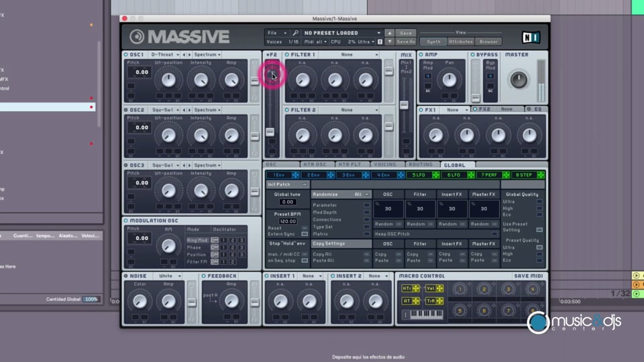This screenshot has width=644, height=362.
Task: Click the Save As button
Action: click(x=405, y=42)
